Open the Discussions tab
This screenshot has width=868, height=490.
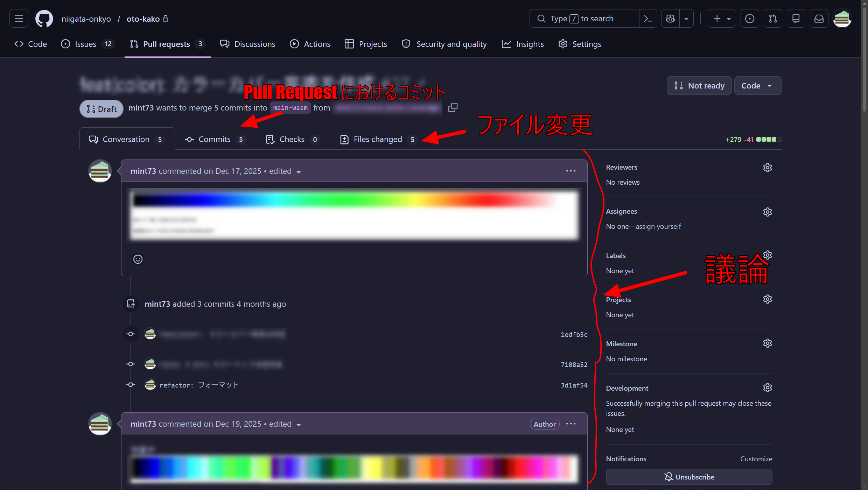click(248, 44)
